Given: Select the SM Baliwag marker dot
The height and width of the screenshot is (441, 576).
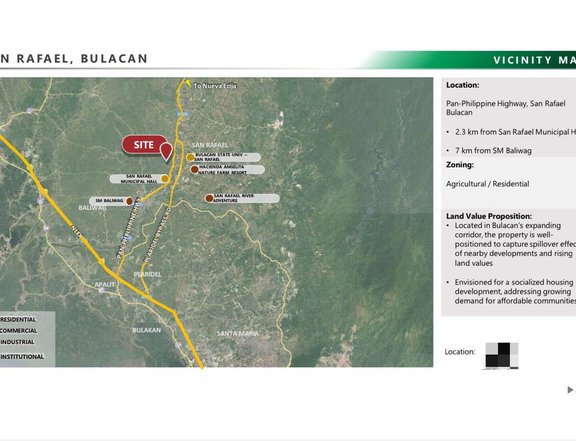Looking at the screenshot, I should click(129, 201).
